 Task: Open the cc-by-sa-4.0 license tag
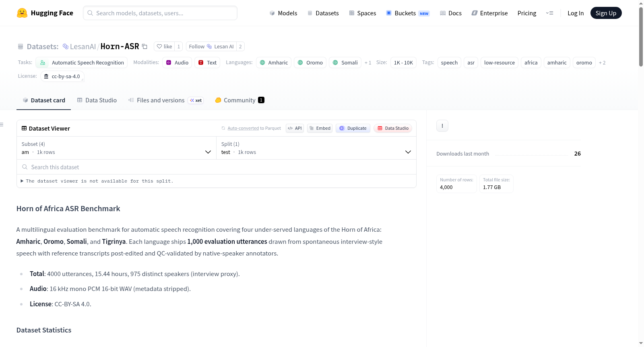click(62, 76)
